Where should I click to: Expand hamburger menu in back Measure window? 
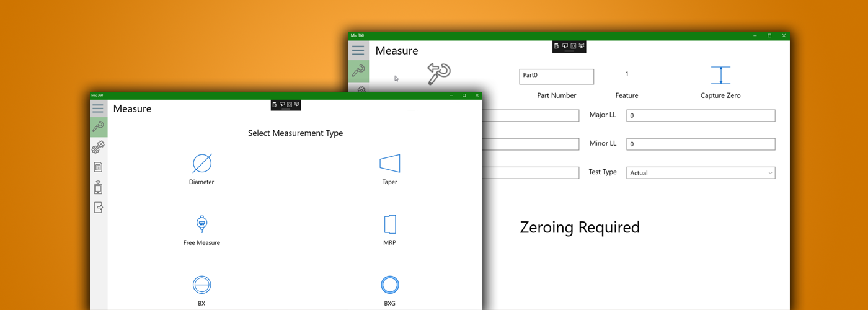tap(358, 51)
